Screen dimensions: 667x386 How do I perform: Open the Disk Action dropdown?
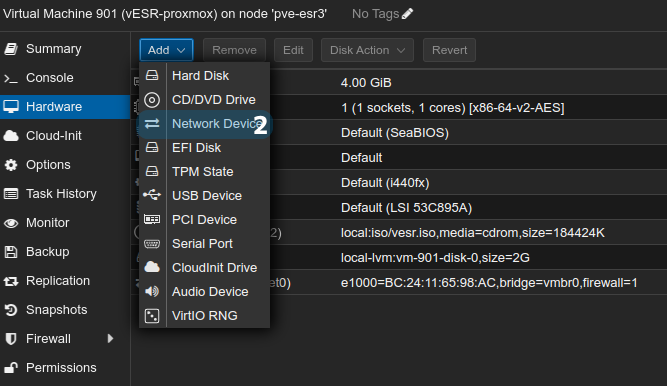367,50
